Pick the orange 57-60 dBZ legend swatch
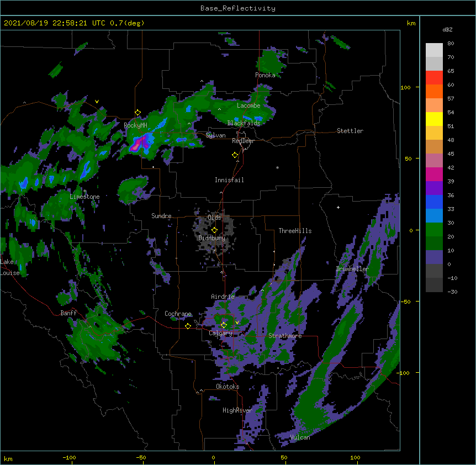 434,91
